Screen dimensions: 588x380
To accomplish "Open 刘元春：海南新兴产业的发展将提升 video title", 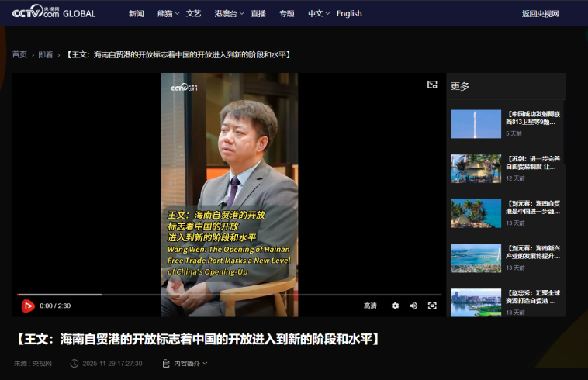I will pos(533,252).
